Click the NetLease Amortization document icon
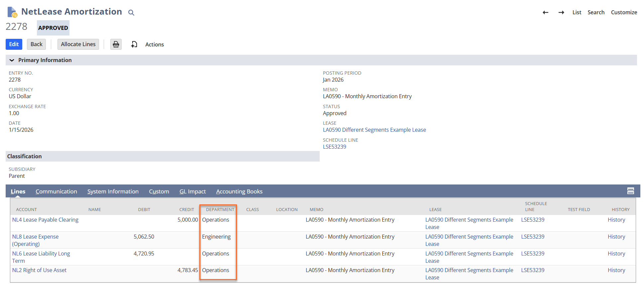Viewport: 644px width, 288px height. pyautogui.click(x=12, y=12)
